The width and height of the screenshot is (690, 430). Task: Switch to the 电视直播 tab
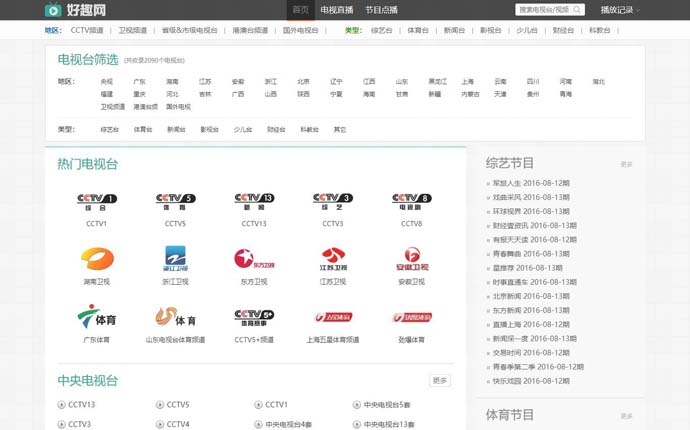tap(337, 10)
